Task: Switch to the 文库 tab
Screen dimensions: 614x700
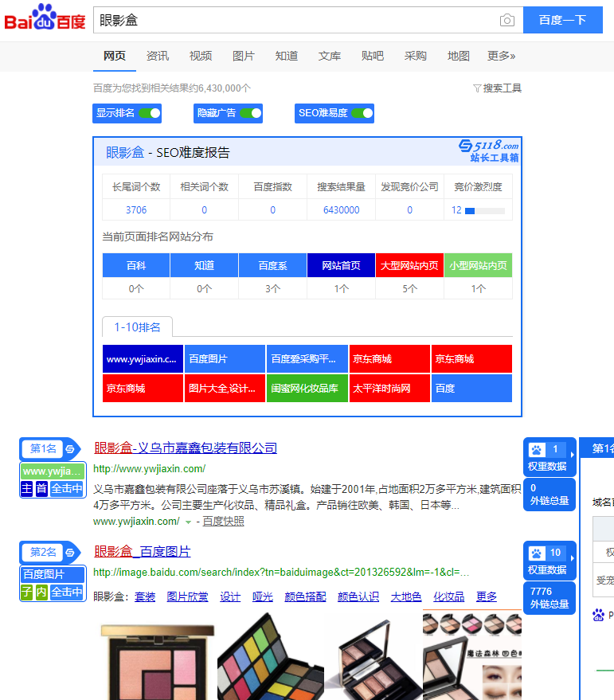Action: (x=330, y=56)
